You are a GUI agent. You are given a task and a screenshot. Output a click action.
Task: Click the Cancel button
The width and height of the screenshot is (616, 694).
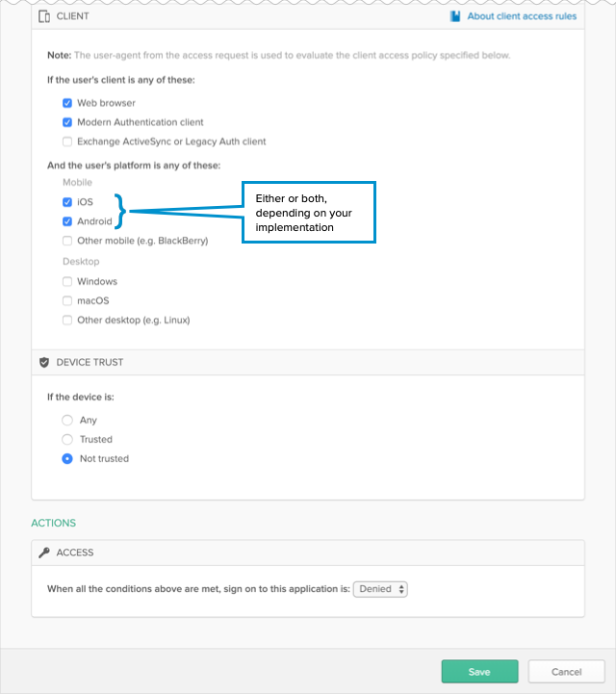(x=566, y=672)
